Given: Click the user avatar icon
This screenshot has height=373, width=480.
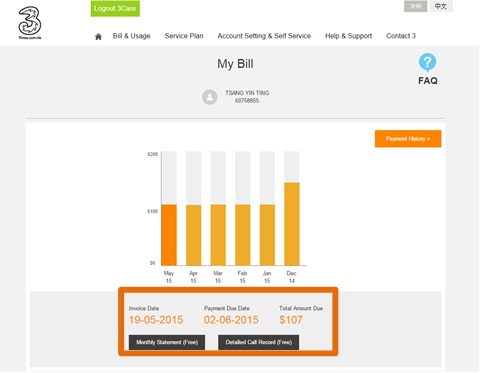Looking at the screenshot, I should pyautogui.click(x=210, y=97).
